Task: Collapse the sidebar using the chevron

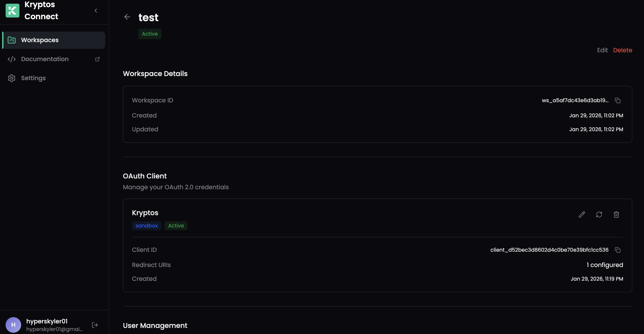Action: click(x=96, y=11)
